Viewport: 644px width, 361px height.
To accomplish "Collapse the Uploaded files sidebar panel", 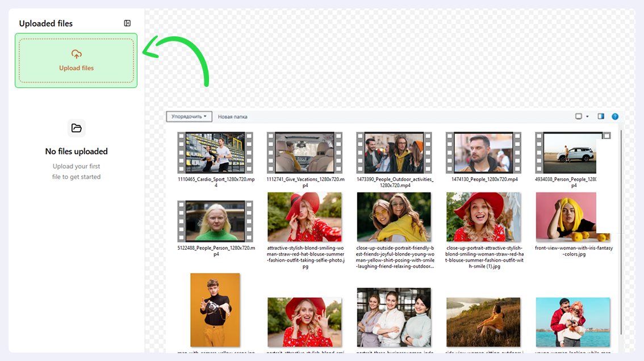I will (127, 23).
